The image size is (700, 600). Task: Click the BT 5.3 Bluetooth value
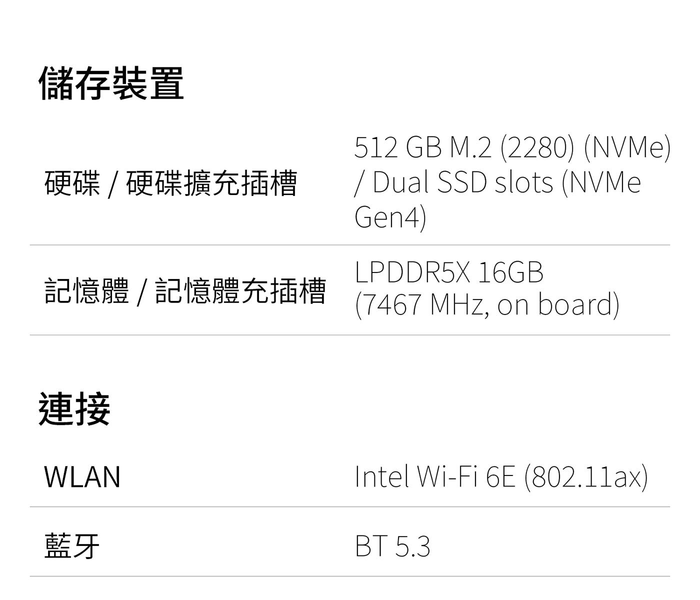pos(392,546)
